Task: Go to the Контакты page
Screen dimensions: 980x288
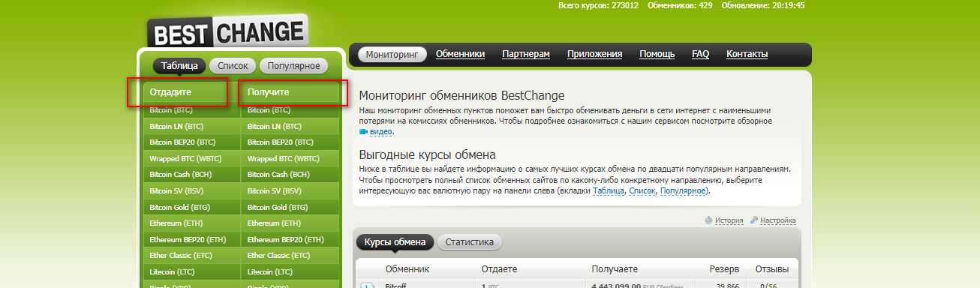Action: (x=747, y=54)
